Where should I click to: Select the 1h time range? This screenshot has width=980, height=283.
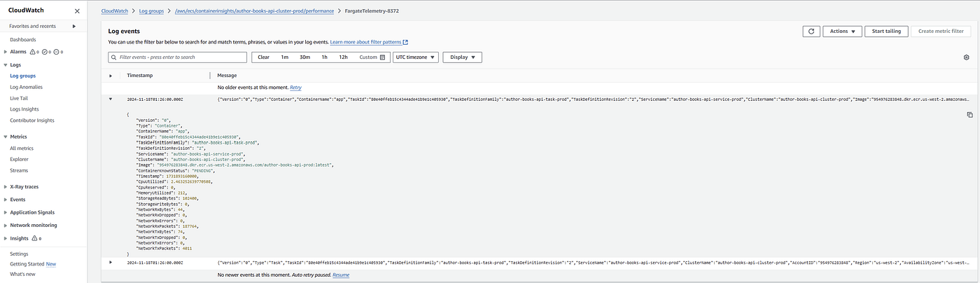(x=324, y=57)
